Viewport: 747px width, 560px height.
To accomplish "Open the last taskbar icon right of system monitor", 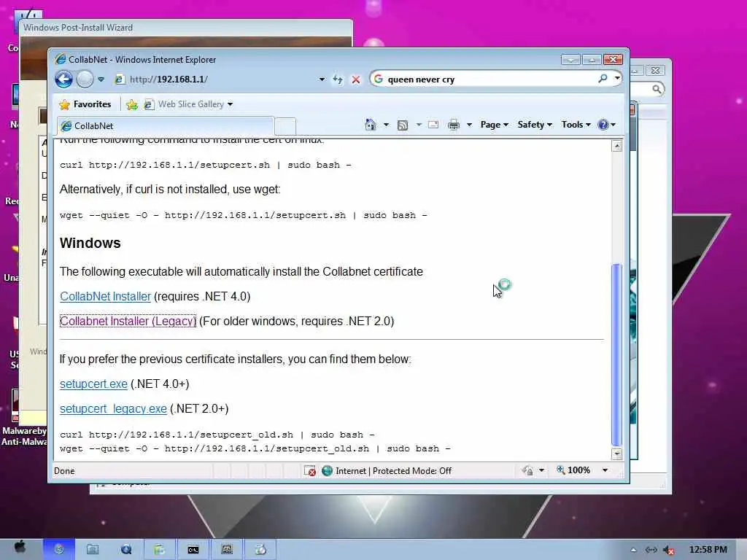I will click(x=260, y=550).
